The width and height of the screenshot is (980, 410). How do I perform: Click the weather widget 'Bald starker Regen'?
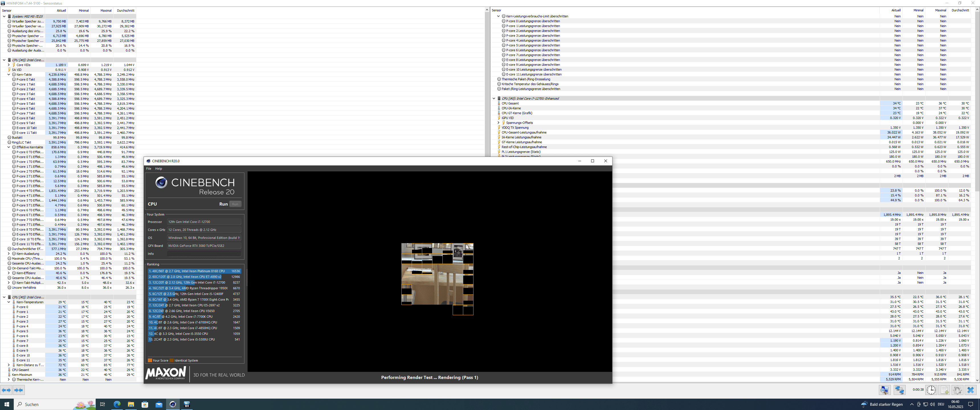(882, 404)
